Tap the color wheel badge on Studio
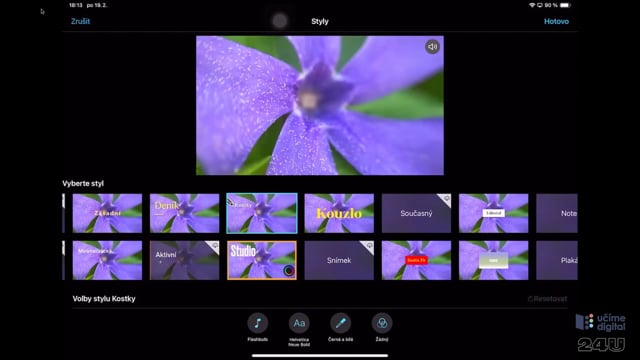This screenshot has height=360, width=640. click(289, 271)
